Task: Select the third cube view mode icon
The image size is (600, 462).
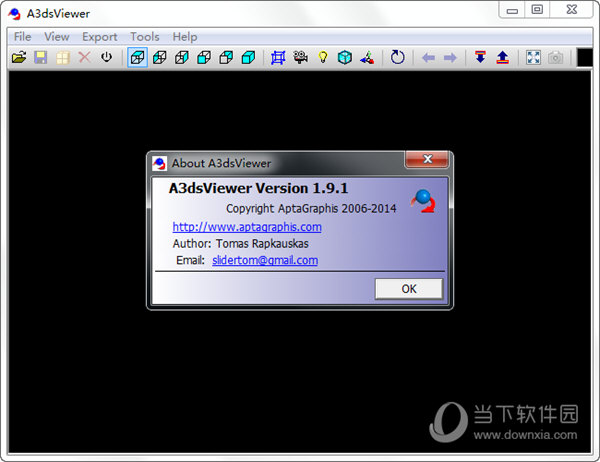Action: 182,58
